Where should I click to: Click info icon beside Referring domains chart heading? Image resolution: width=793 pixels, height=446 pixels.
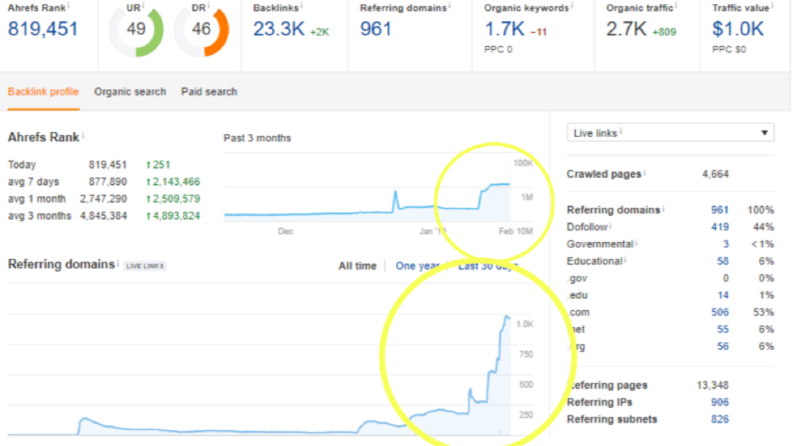click(118, 263)
